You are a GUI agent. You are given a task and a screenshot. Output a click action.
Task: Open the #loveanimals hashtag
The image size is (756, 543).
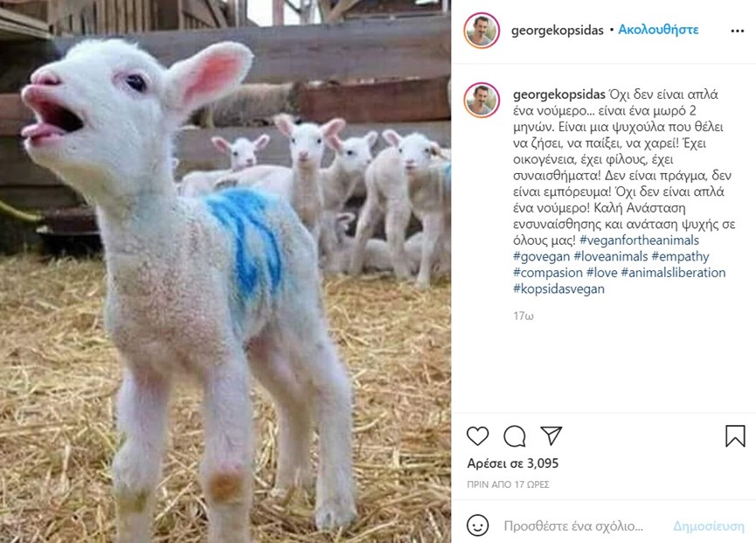tap(610, 256)
